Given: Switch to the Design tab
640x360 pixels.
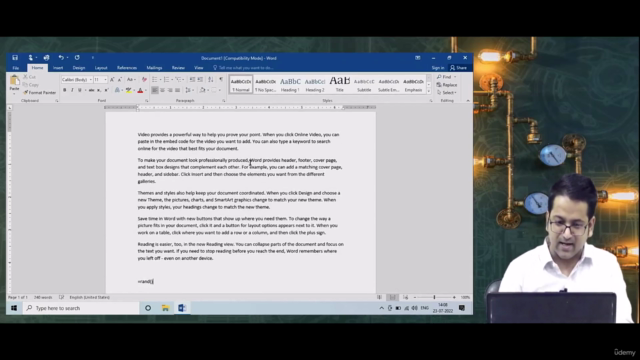Looking at the screenshot, I should 79,68.
